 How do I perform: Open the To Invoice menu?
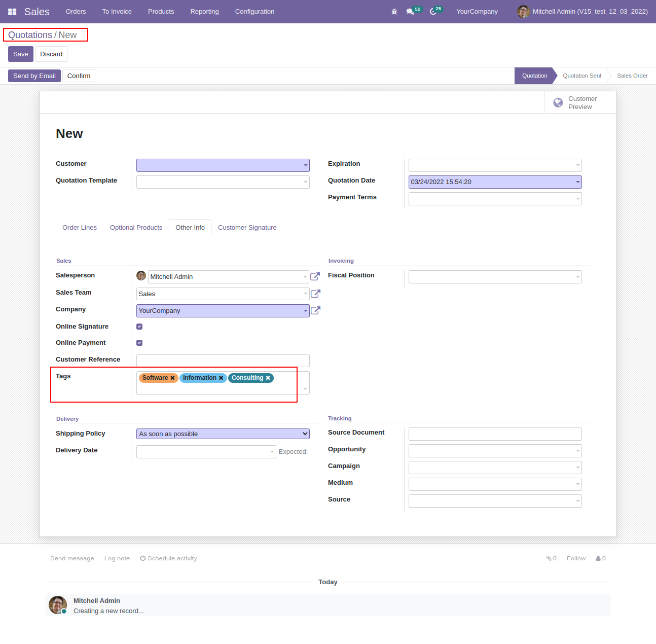click(x=117, y=12)
